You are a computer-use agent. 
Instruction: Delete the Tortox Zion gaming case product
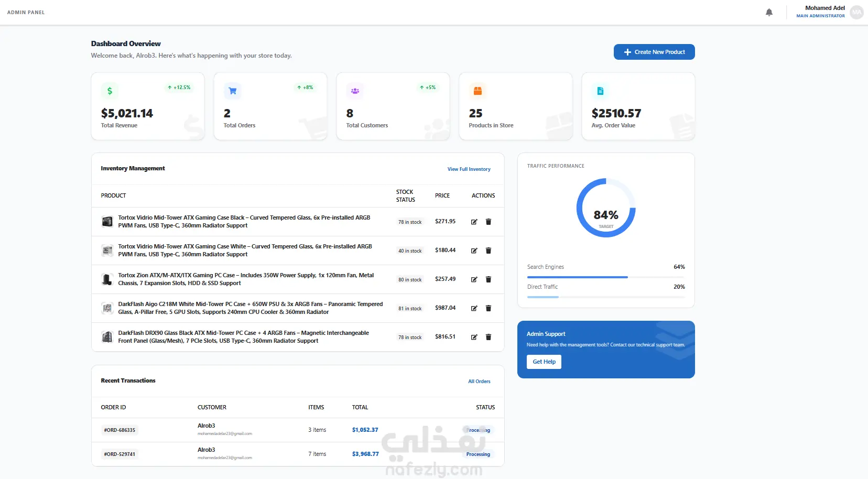coord(489,279)
